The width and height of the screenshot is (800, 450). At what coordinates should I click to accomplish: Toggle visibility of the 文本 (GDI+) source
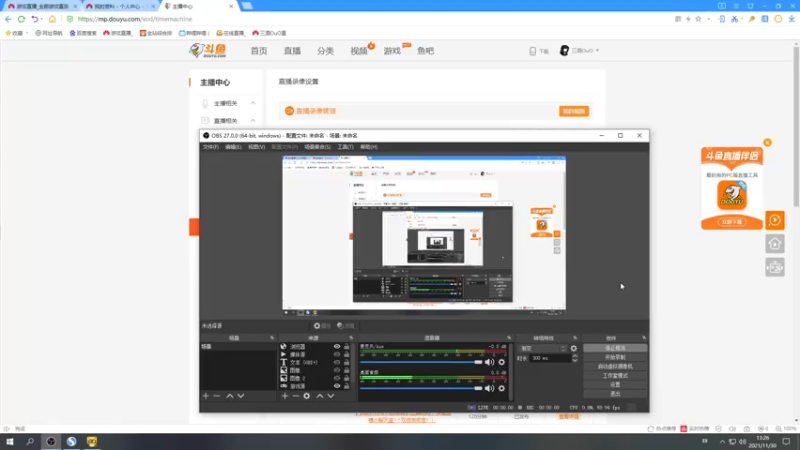click(337, 362)
